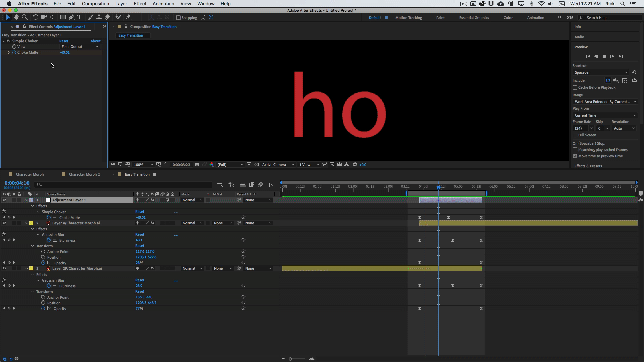Check Cache Before Playback option
The image size is (644, 362).
tap(575, 87)
